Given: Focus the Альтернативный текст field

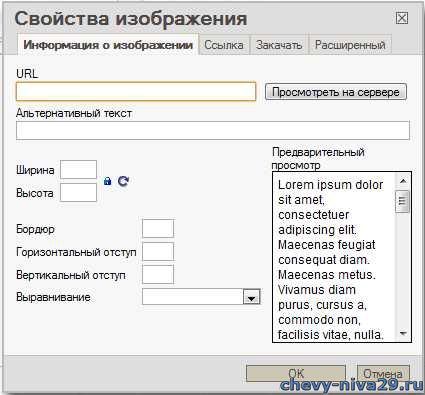Looking at the screenshot, I should click(213, 130).
